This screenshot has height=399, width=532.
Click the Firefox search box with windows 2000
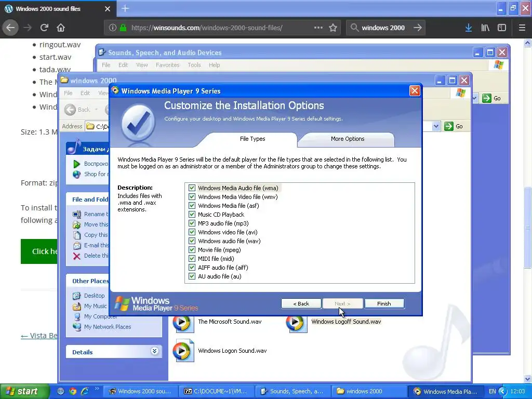tap(385, 28)
